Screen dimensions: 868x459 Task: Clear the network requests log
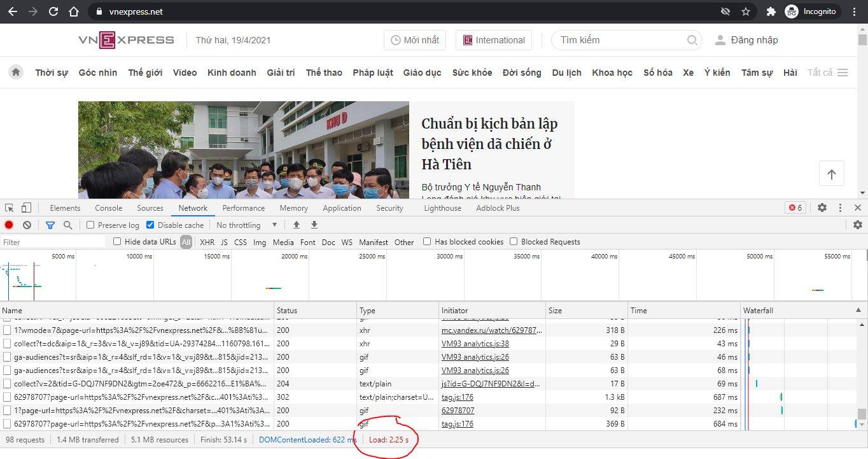(26, 225)
